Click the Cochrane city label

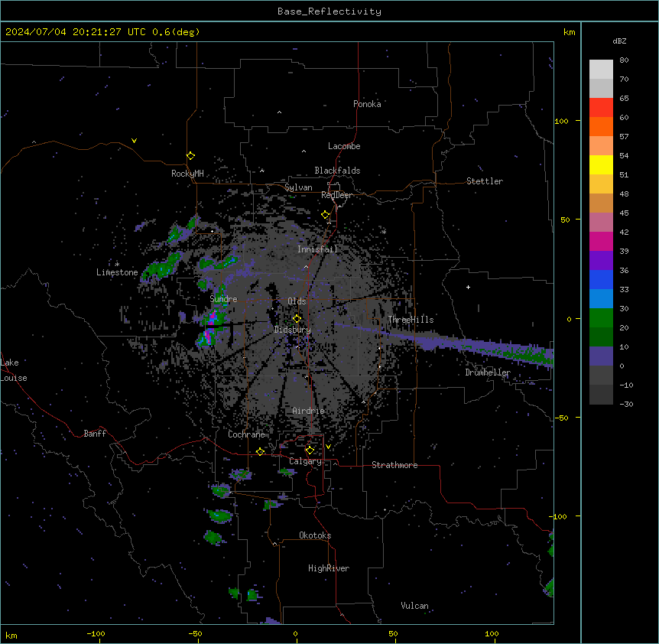246,434
